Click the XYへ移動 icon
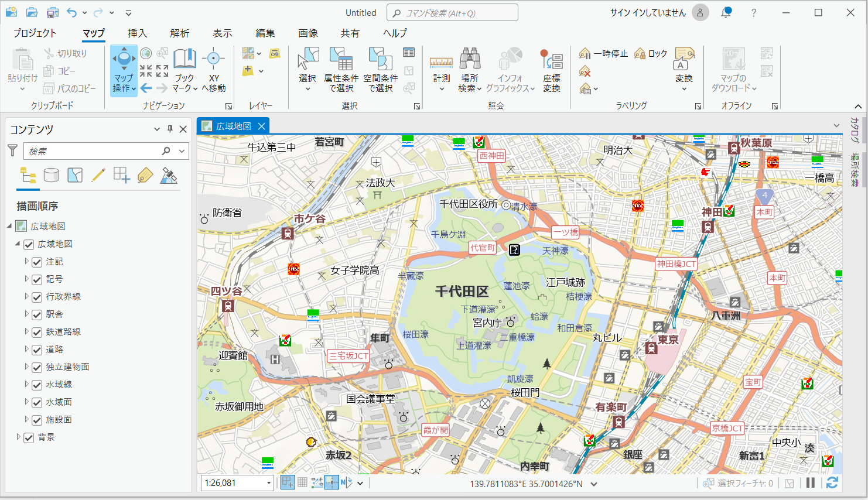Viewport: 868px width, 500px height. (213, 59)
